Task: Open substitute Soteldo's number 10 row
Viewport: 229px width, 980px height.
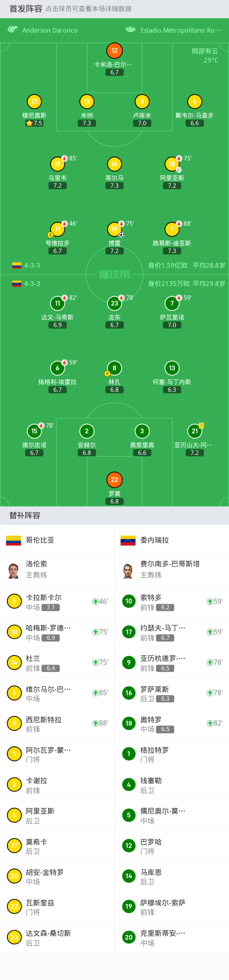Action: click(171, 601)
